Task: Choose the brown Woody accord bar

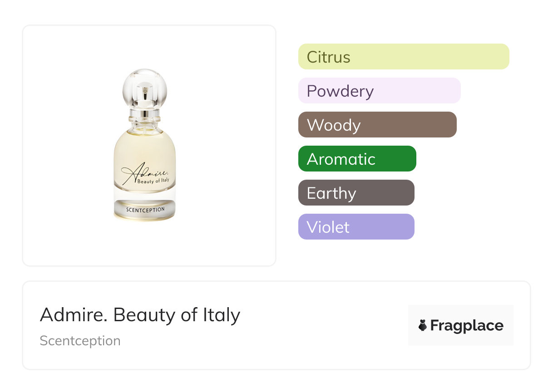Action: (x=377, y=125)
